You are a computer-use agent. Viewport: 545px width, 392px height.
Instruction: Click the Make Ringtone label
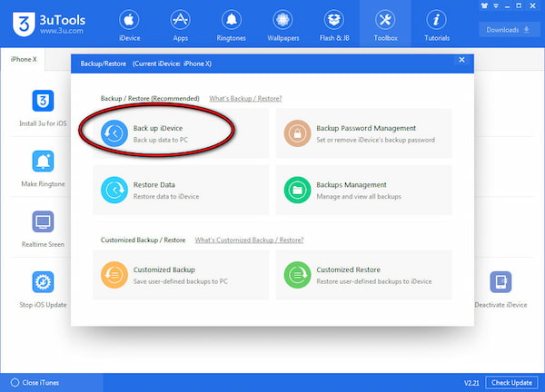coord(43,184)
